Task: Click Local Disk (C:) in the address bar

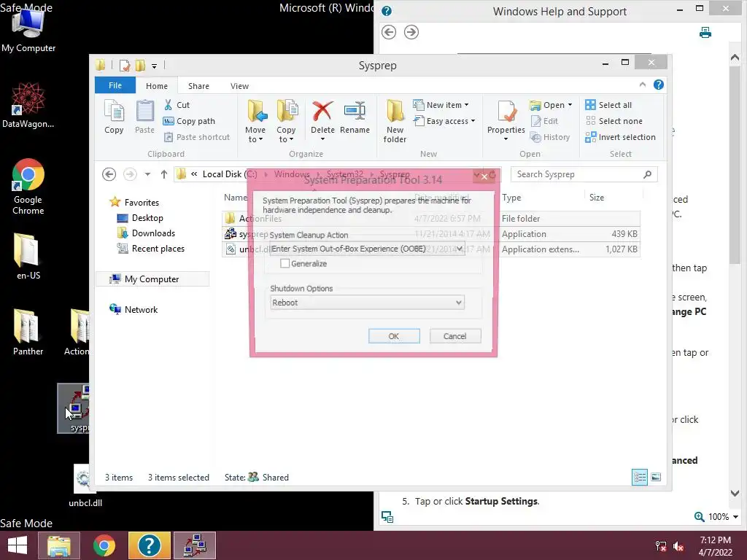Action: point(230,174)
